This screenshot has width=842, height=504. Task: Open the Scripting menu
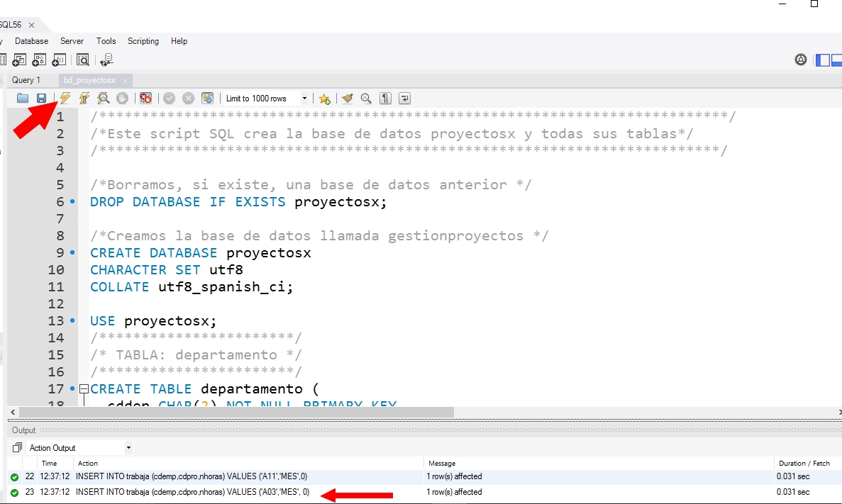click(143, 41)
